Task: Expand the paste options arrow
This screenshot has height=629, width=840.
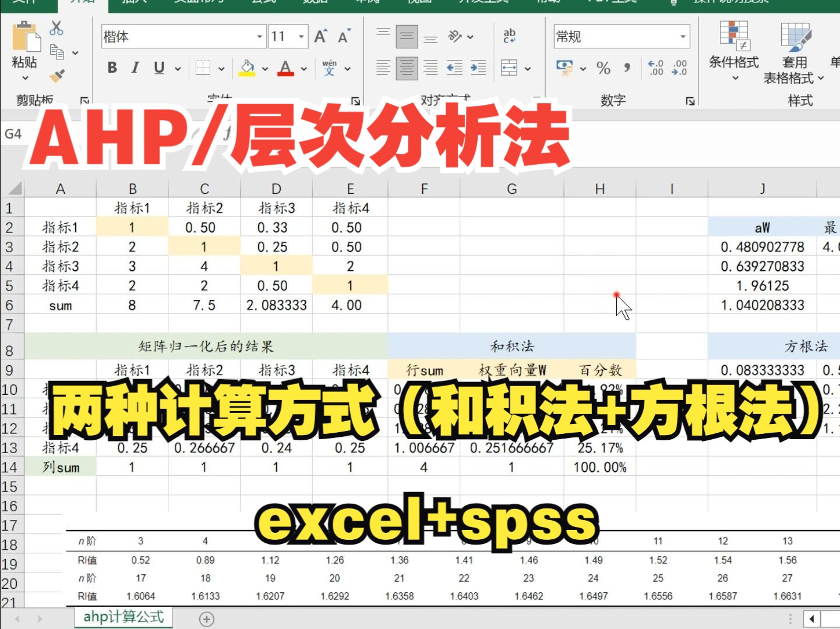Action: coord(25,77)
